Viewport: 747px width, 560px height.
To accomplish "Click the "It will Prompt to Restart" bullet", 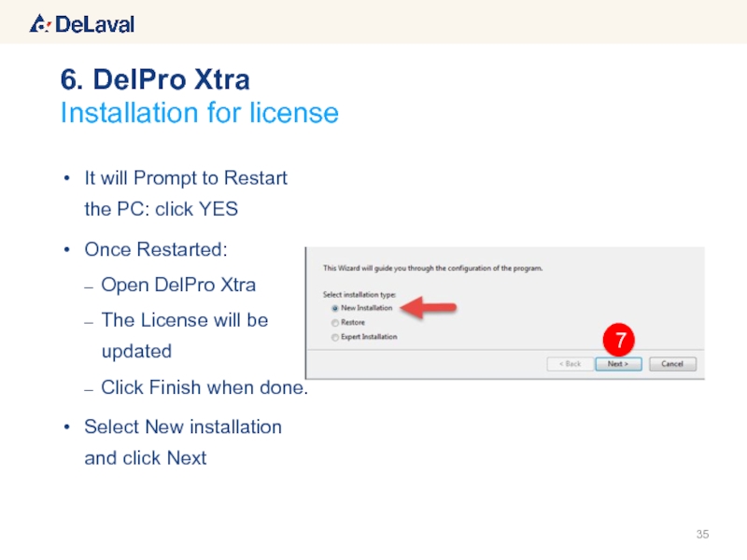I will click(185, 177).
